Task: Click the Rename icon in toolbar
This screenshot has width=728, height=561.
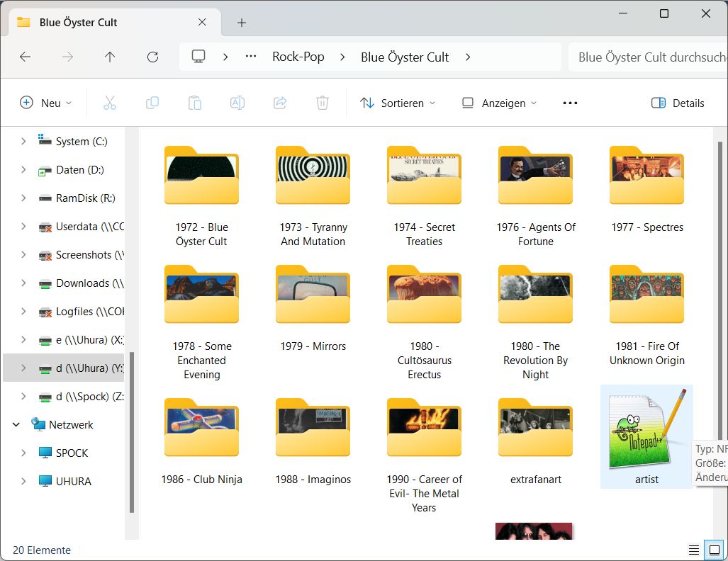Action: click(x=237, y=103)
